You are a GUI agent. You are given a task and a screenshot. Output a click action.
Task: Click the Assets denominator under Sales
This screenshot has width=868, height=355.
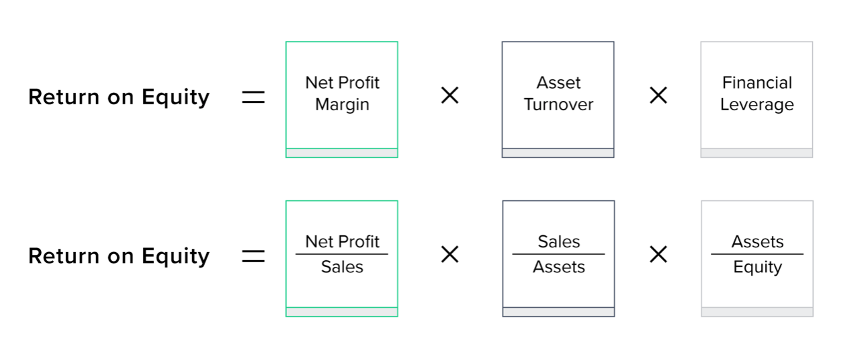click(x=558, y=267)
